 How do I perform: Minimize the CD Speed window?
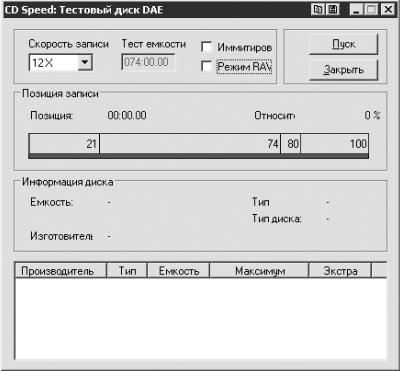(356, 10)
